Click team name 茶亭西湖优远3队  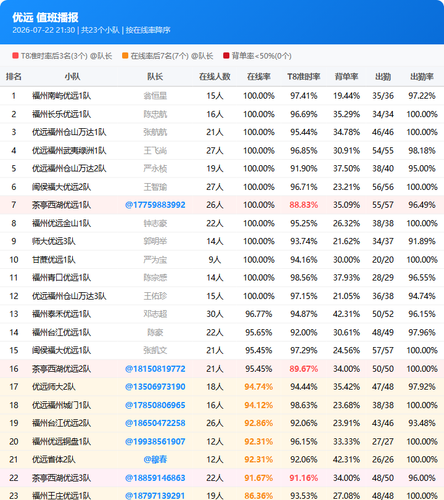click(61, 478)
